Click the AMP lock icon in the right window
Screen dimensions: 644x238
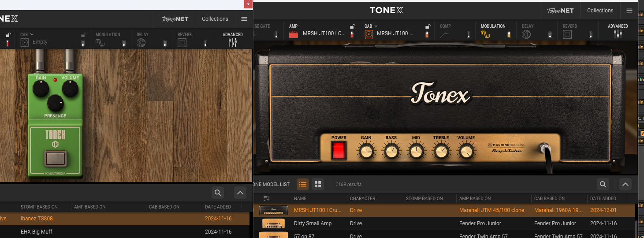tap(352, 26)
